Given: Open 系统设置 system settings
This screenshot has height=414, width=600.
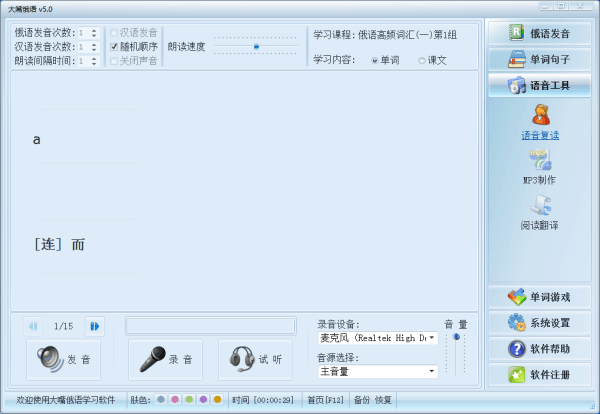Looking at the screenshot, I should (540, 322).
